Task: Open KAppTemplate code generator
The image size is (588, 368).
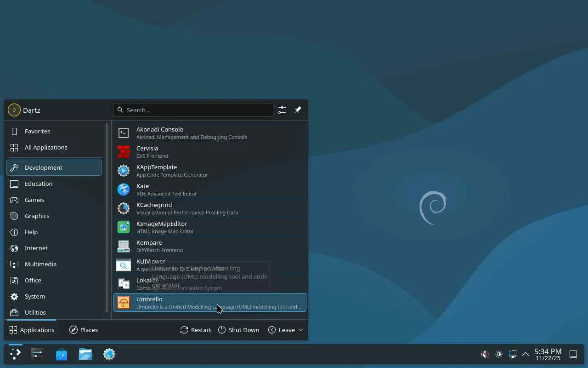Action: coord(209,171)
